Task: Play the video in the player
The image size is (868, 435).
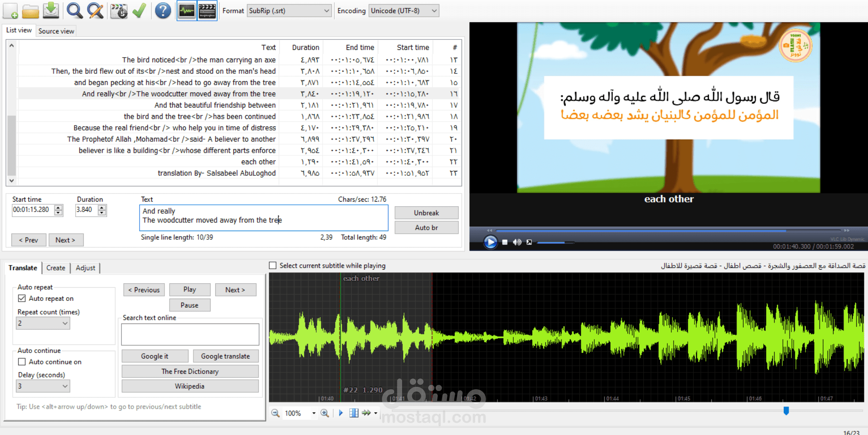Action: click(490, 242)
